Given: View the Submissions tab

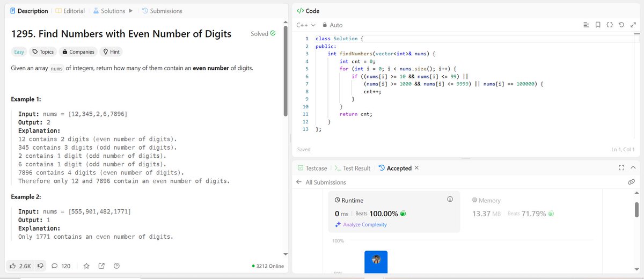Looking at the screenshot, I should [x=162, y=11].
